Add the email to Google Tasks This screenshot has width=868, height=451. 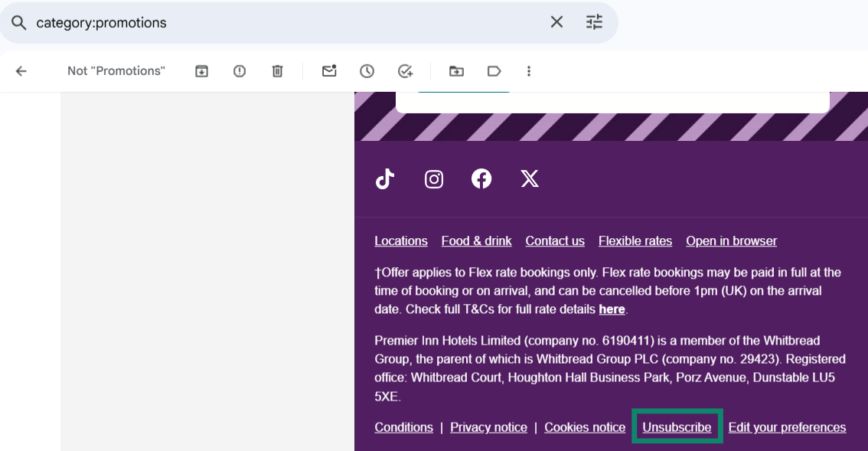[405, 70]
